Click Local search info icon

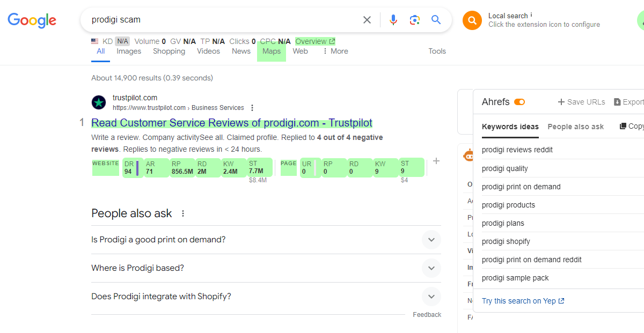click(x=531, y=15)
